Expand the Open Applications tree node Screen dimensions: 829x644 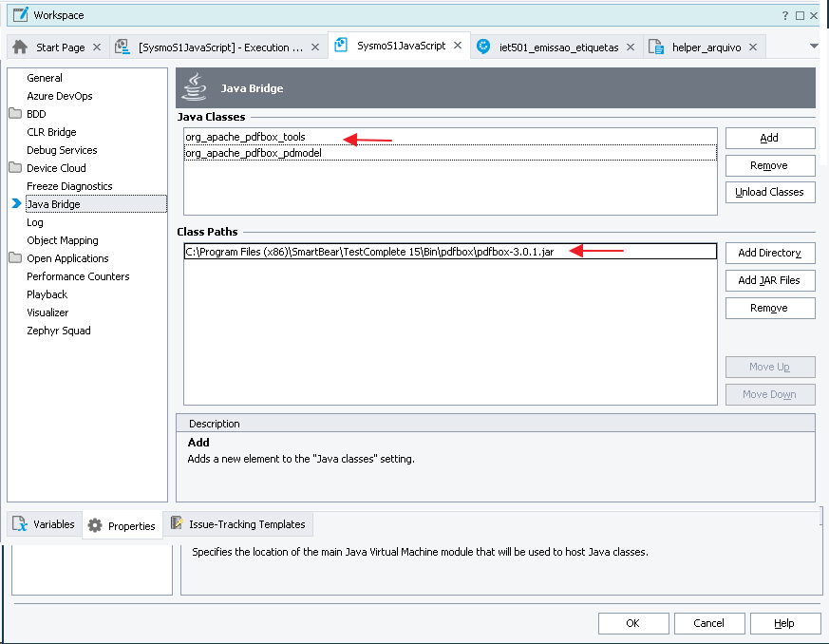pyautogui.click(x=14, y=258)
